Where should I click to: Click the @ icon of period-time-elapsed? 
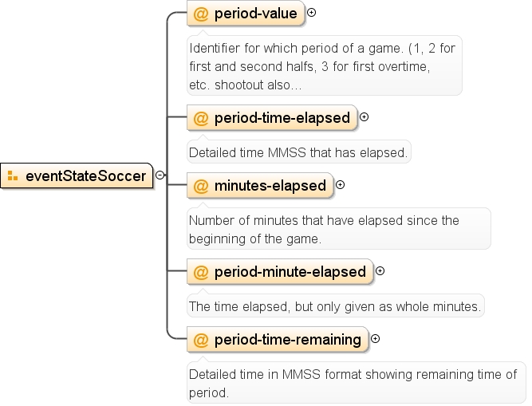point(200,118)
